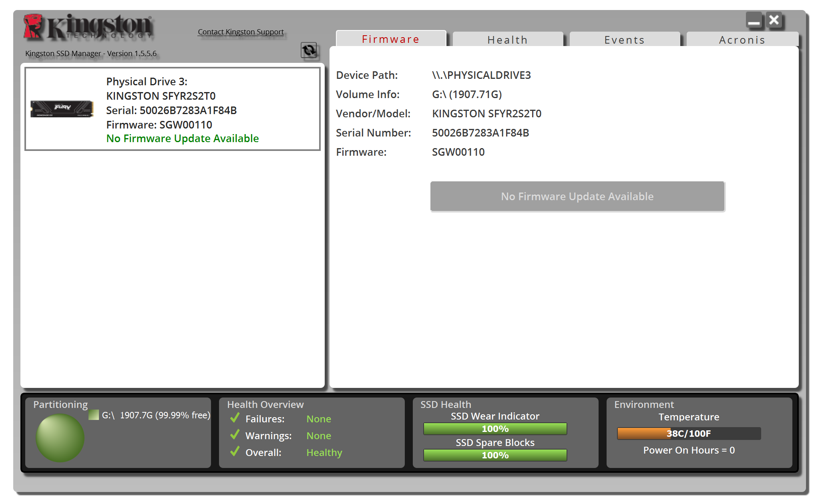Click the Temperature 38C/100F bar
Viewport: 820px width, 504px height.
click(x=689, y=434)
